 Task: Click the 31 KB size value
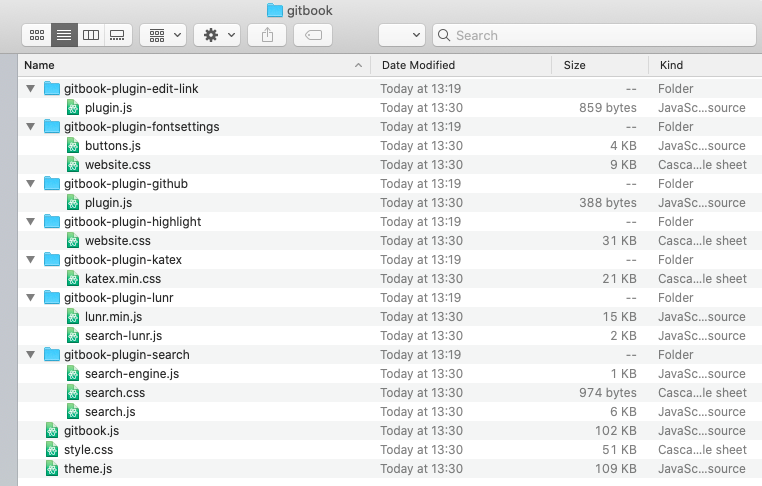click(x=619, y=241)
